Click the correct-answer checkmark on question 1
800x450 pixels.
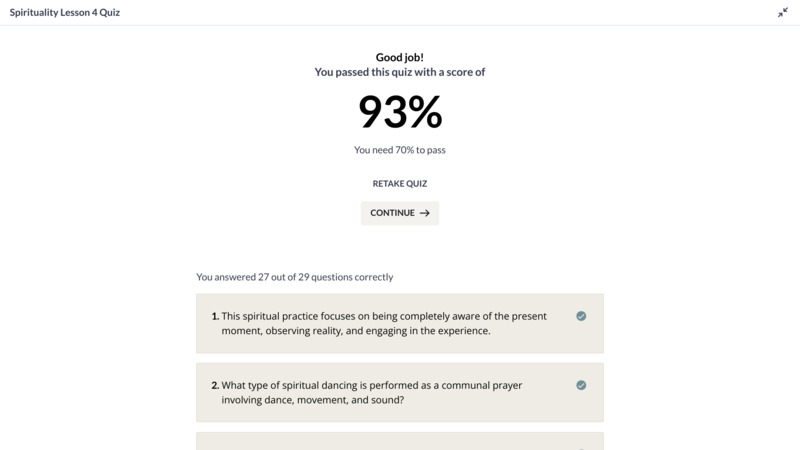[x=581, y=316]
